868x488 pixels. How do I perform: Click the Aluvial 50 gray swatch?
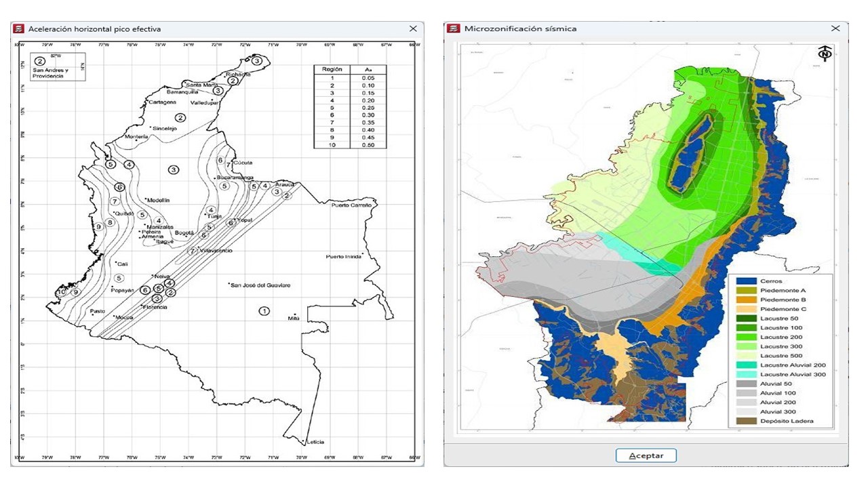746,384
